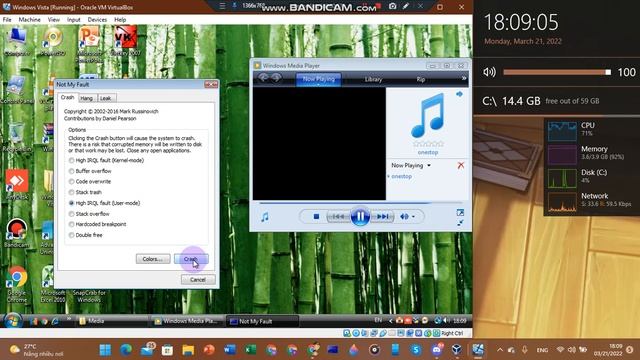Switch to Not My Fault taskbar button
The image size is (640, 360).
pos(262,321)
